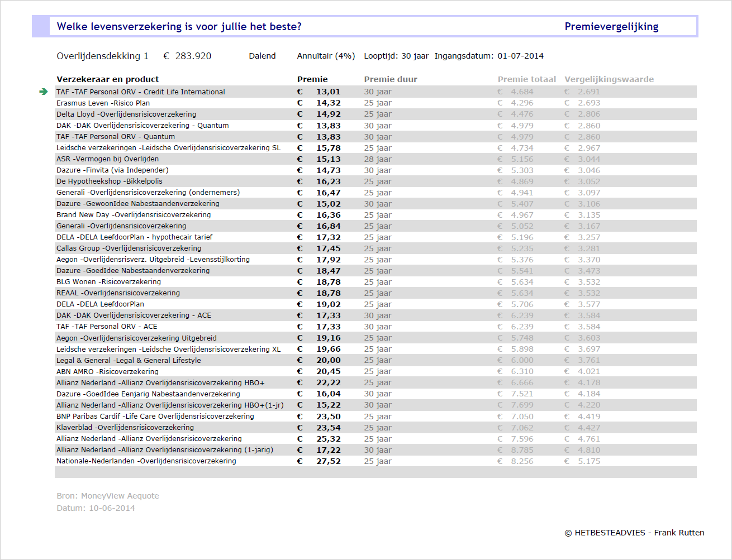Click the Dalend label
Image resolution: width=732 pixels, height=560 pixels.
[262, 56]
